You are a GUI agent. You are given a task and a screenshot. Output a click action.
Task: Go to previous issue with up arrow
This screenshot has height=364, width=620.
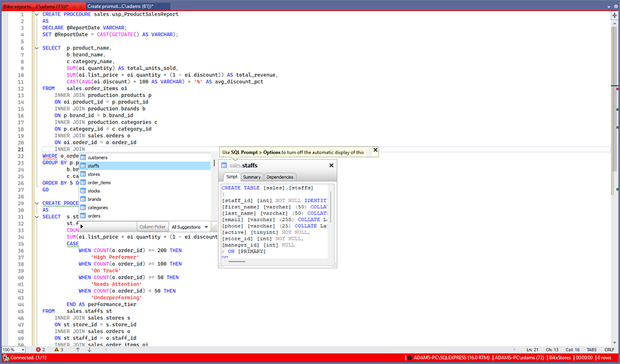point(78,350)
